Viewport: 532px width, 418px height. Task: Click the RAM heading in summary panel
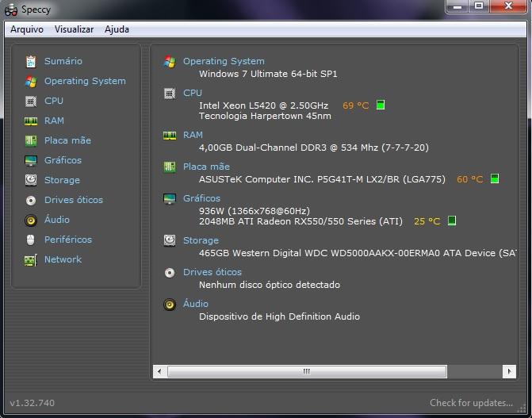[x=193, y=135]
